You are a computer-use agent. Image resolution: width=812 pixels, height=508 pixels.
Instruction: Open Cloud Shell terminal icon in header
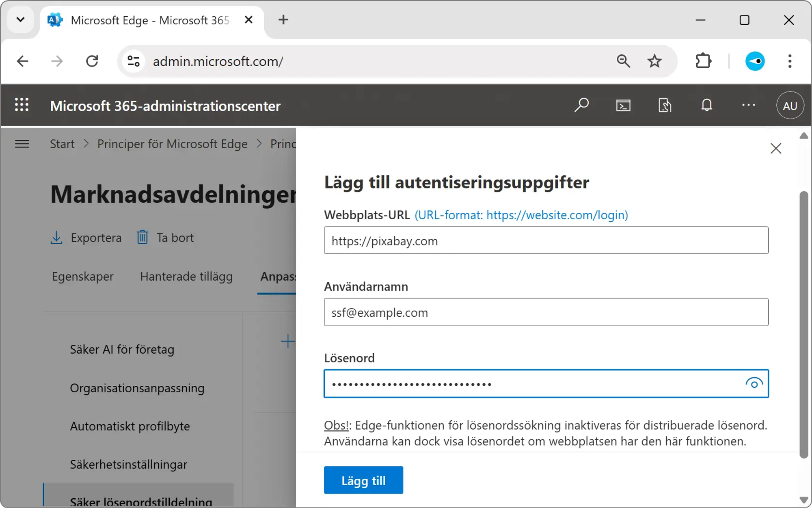[x=623, y=106]
